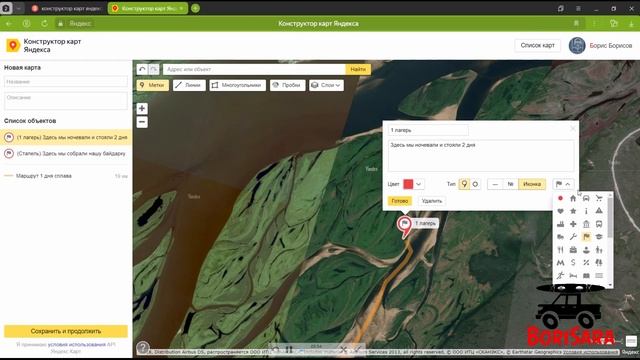Zoom out the map with minus button
640x360 pixels.
142,122
